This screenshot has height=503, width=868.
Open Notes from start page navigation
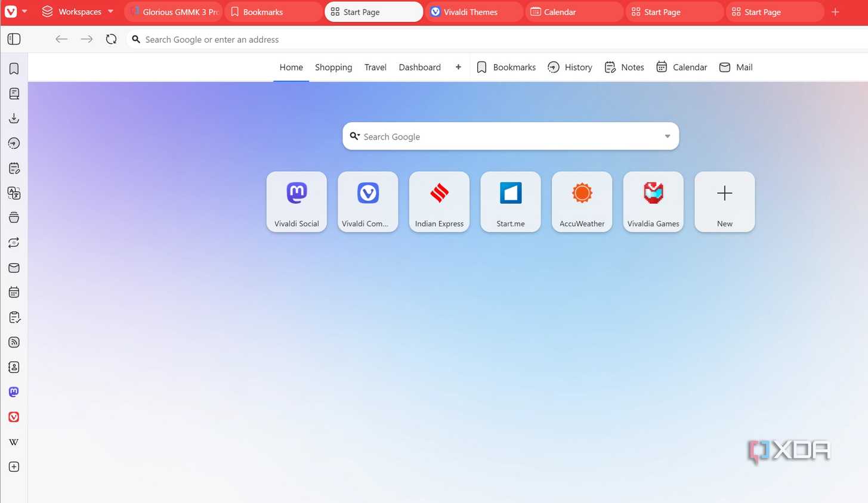click(x=624, y=67)
